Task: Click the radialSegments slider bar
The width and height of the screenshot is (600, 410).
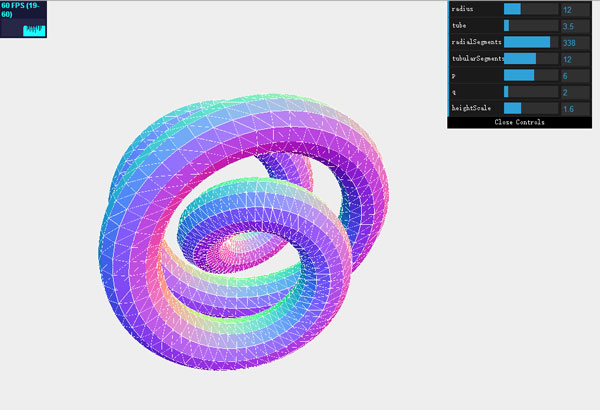Action: (x=530, y=42)
